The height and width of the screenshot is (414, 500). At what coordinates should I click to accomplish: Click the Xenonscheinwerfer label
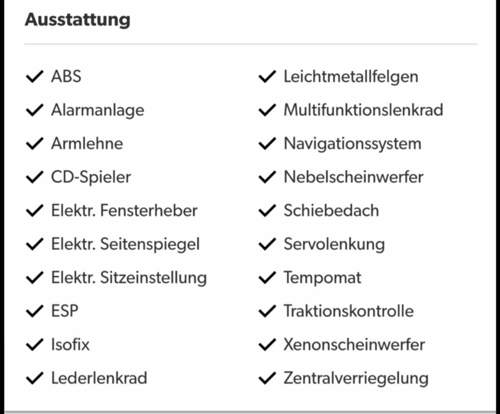pos(354,345)
